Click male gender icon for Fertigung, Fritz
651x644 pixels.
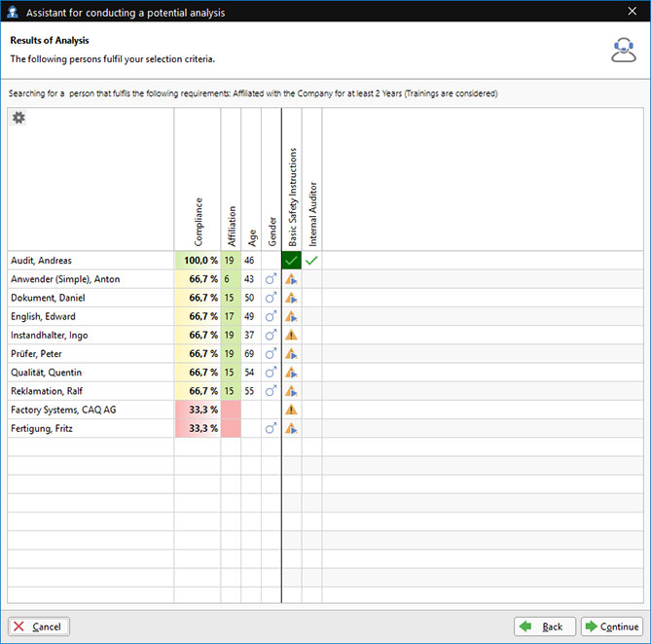(x=271, y=428)
